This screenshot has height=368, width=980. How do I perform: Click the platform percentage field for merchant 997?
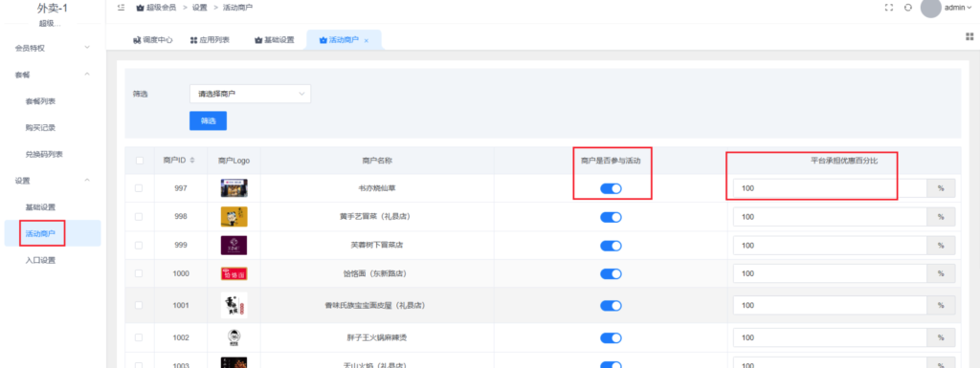tap(830, 187)
